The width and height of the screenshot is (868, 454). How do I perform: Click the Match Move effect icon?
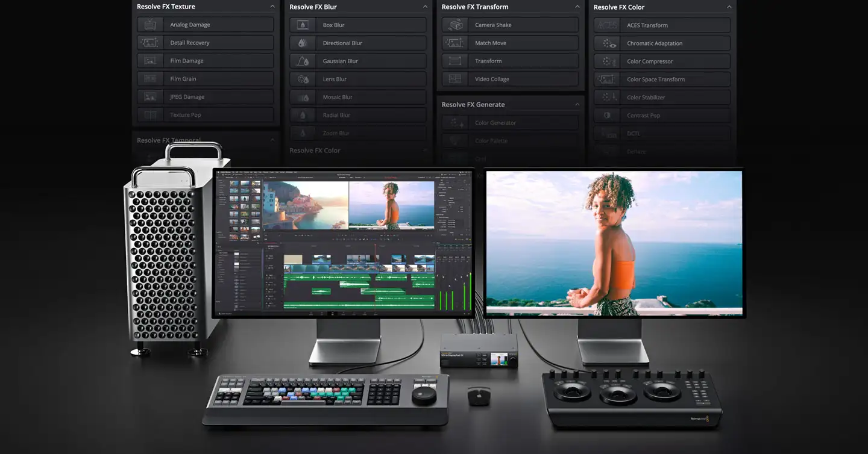[x=454, y=43]
